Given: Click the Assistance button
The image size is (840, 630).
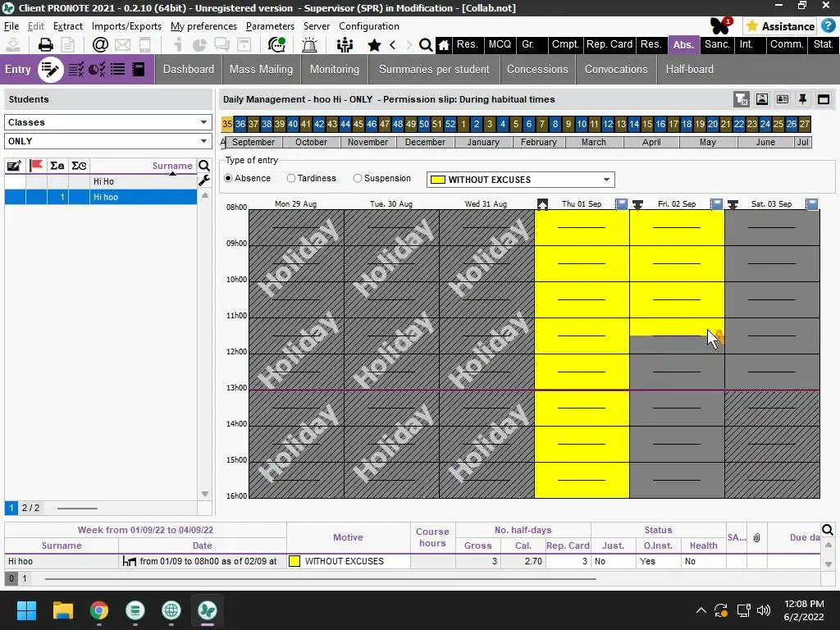Looking at the screenshot, I should tap(781, 25).
